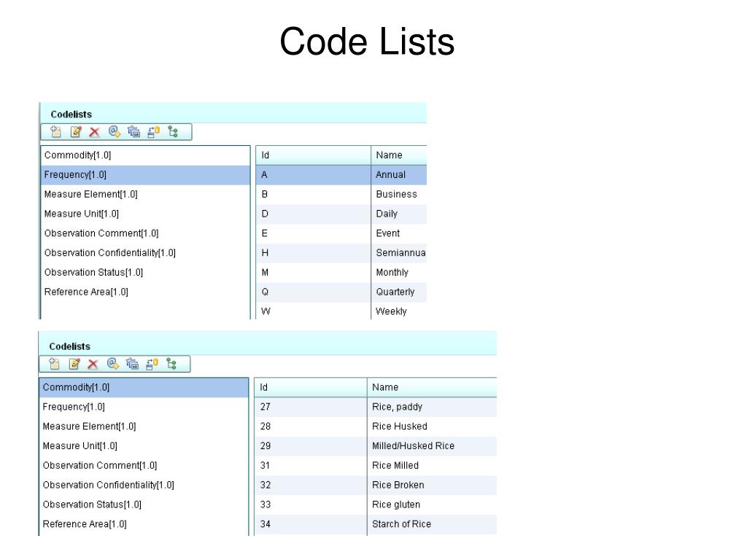
Task: Sort by Name column header in Commodity codes table
Action: tap(432, 388)
